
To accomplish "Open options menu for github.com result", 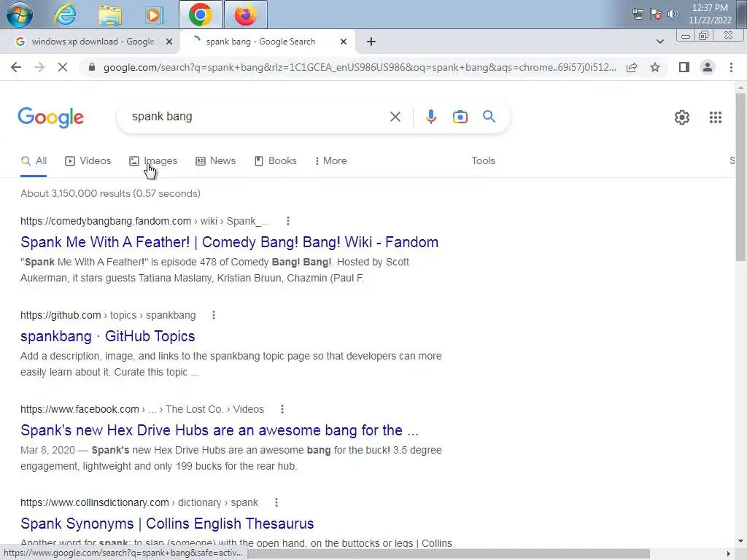I will (x=214, y=315).
